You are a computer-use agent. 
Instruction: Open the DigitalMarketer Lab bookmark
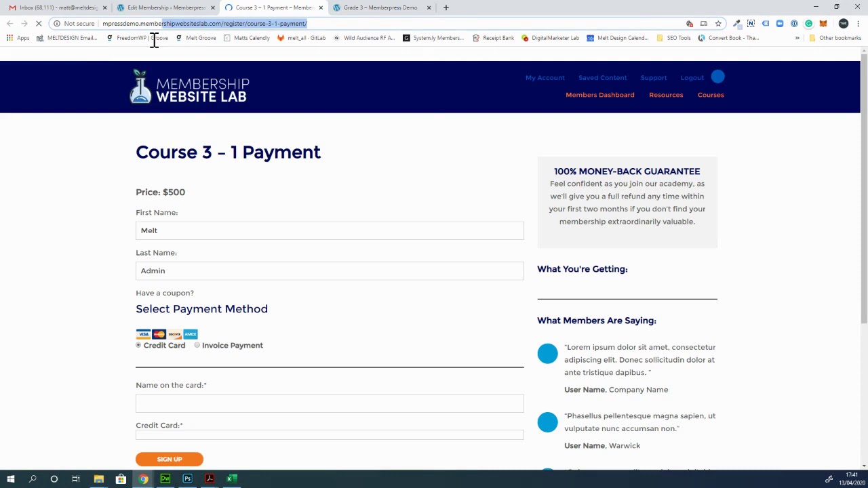coord(550,38)
